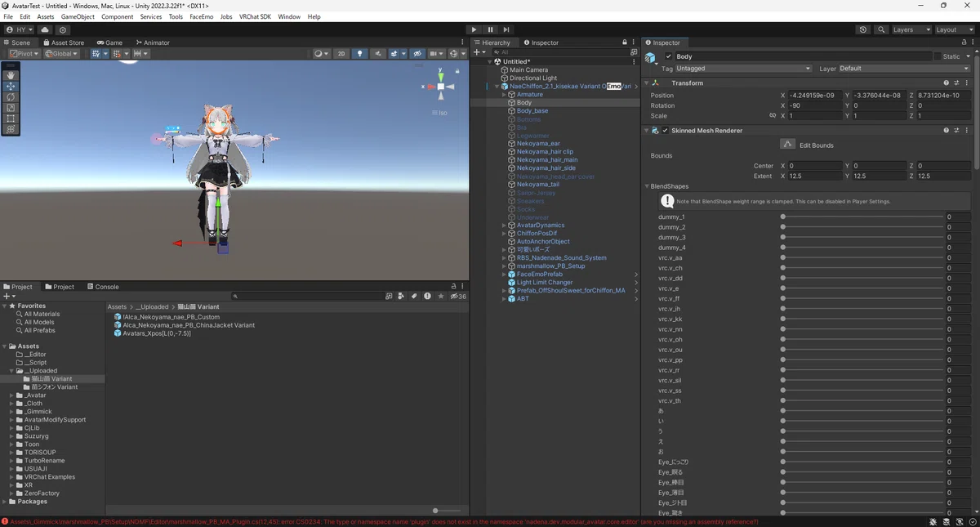Select the Rotate tool
Screen dimensions: 980x527
11,96
